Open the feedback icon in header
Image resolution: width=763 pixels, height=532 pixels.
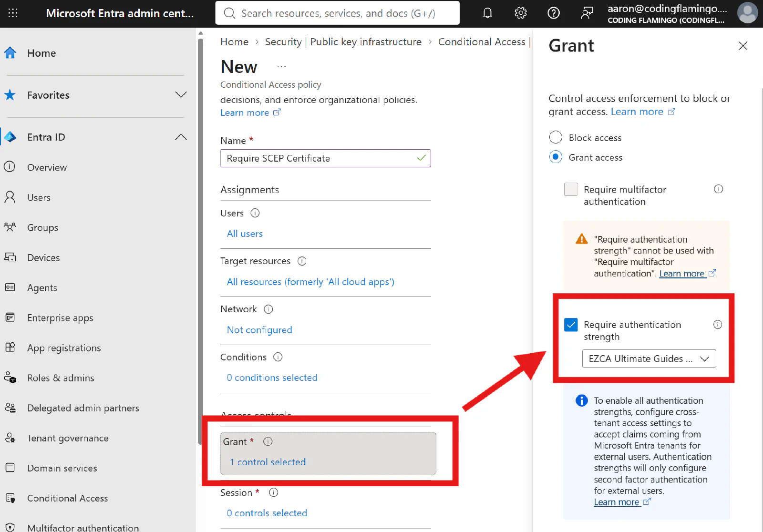(587, 13)
